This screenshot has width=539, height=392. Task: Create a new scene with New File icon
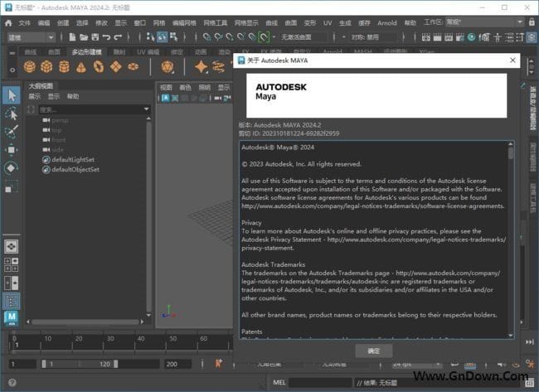(x=72, y=36)
